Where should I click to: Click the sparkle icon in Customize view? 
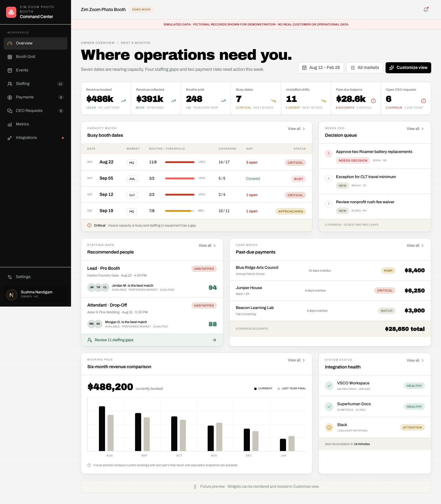click(x=392, y=68)
